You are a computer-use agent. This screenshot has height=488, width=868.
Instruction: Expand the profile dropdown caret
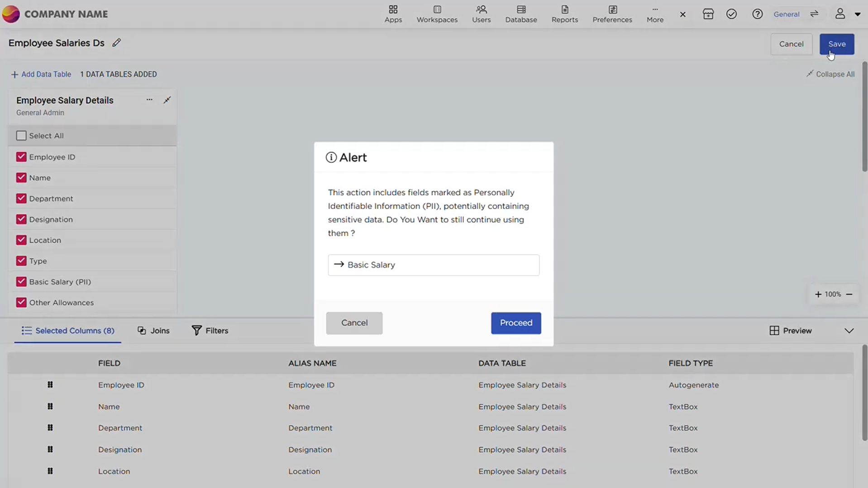(x=857, y=14)
